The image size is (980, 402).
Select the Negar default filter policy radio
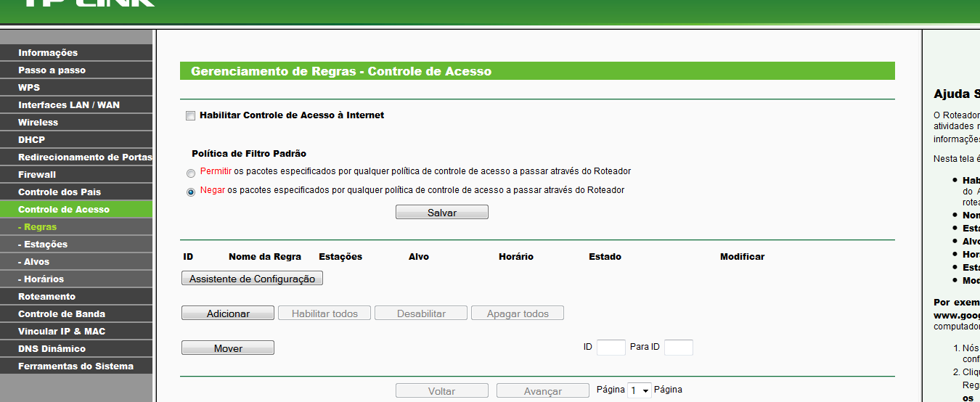191,192
